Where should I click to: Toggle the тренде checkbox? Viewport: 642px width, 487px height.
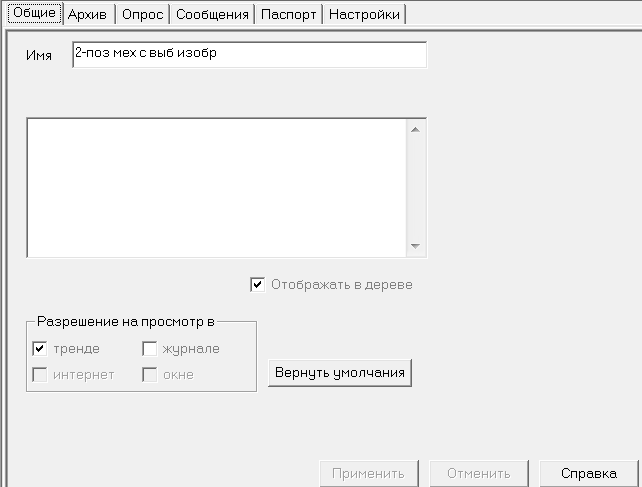click(x=39, y=349)
